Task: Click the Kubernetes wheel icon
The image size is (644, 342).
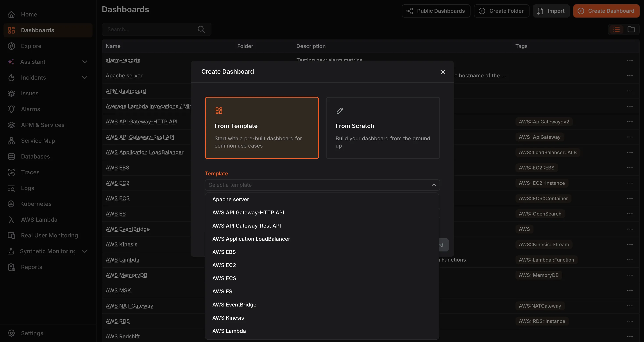Action: (11, 204)
